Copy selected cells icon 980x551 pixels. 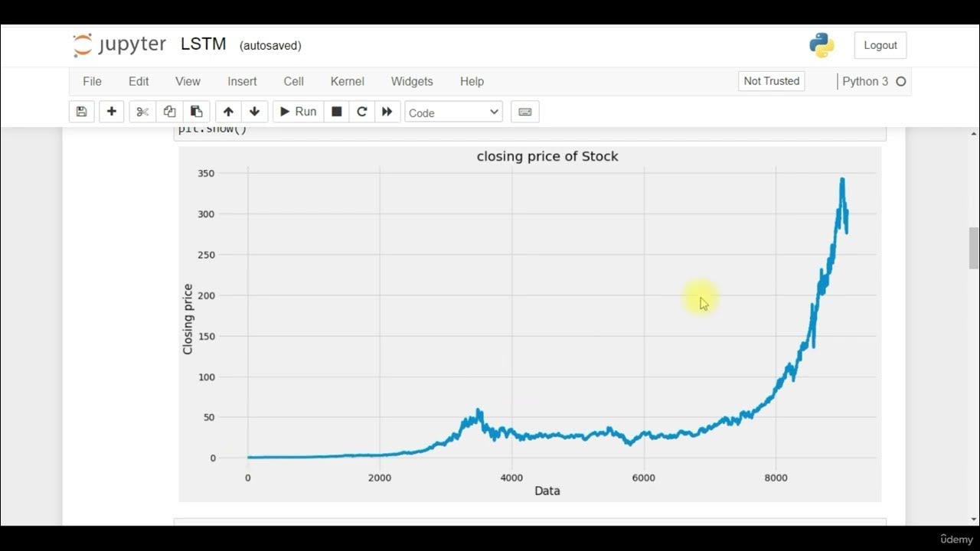pos(169,112)
